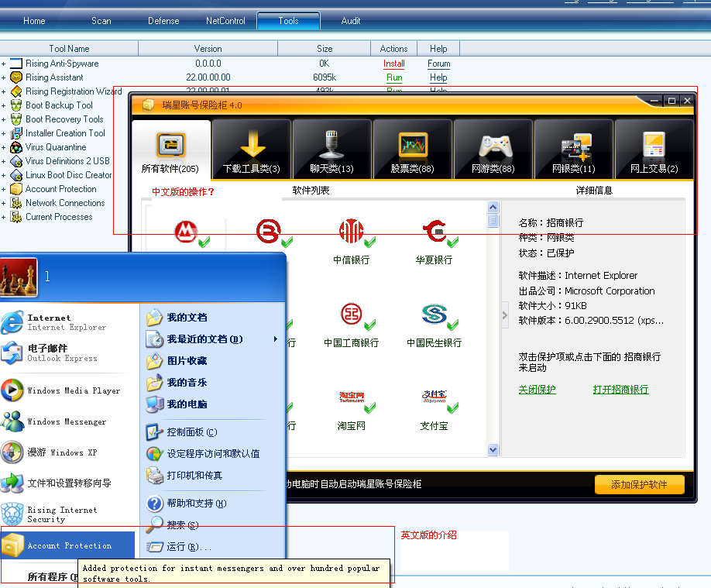
Task: Expand the Rising Assistant row
Action: [4, 78]
